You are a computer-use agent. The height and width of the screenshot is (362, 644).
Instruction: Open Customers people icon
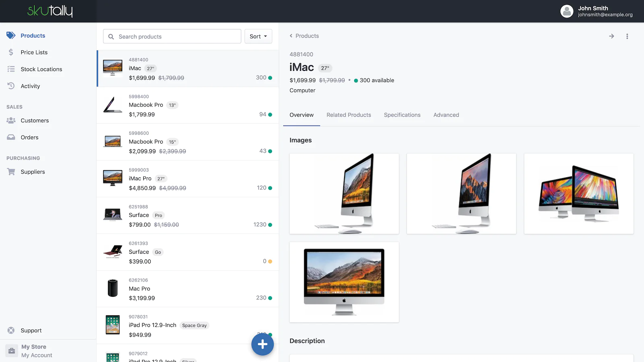(11, 120)
